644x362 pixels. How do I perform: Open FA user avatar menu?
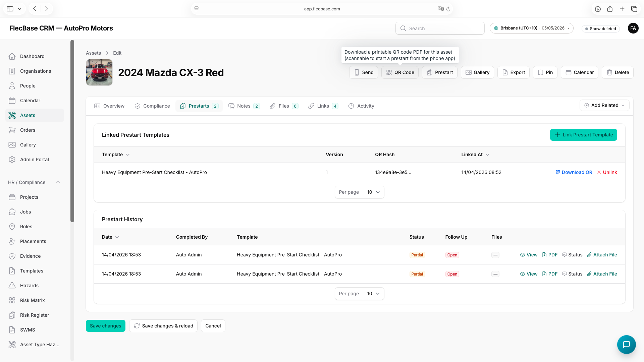[x=633, y=28]
